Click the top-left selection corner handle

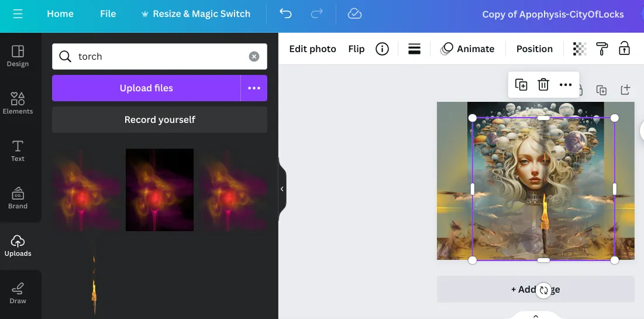click(x=472, y=118)
